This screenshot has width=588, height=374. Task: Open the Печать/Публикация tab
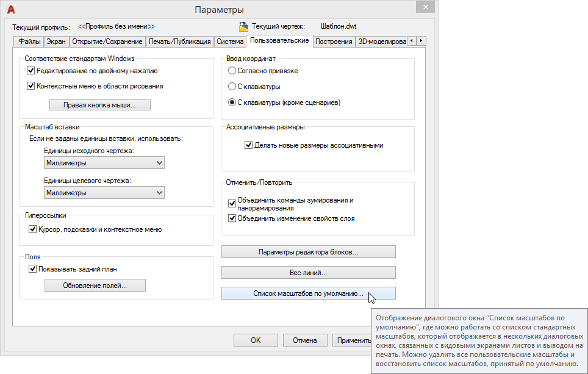coord(179,41)
